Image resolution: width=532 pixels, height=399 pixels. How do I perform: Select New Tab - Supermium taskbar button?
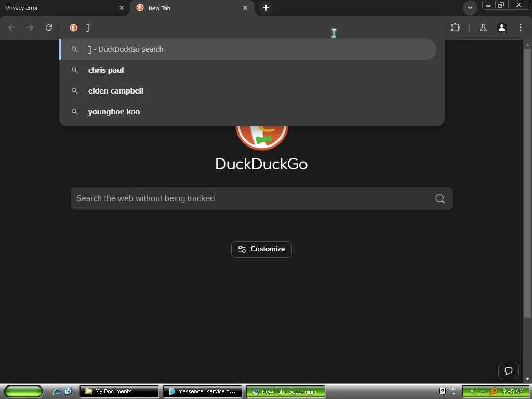point(286,392)
